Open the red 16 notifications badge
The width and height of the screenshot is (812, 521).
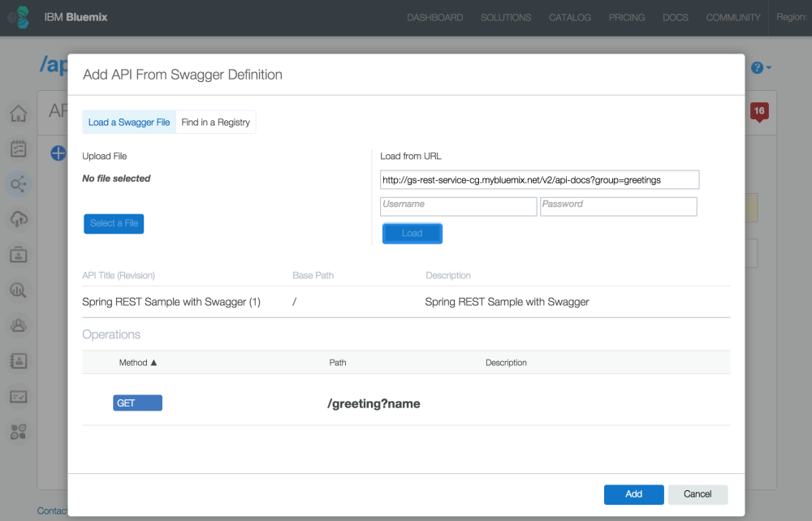(759, 111)
